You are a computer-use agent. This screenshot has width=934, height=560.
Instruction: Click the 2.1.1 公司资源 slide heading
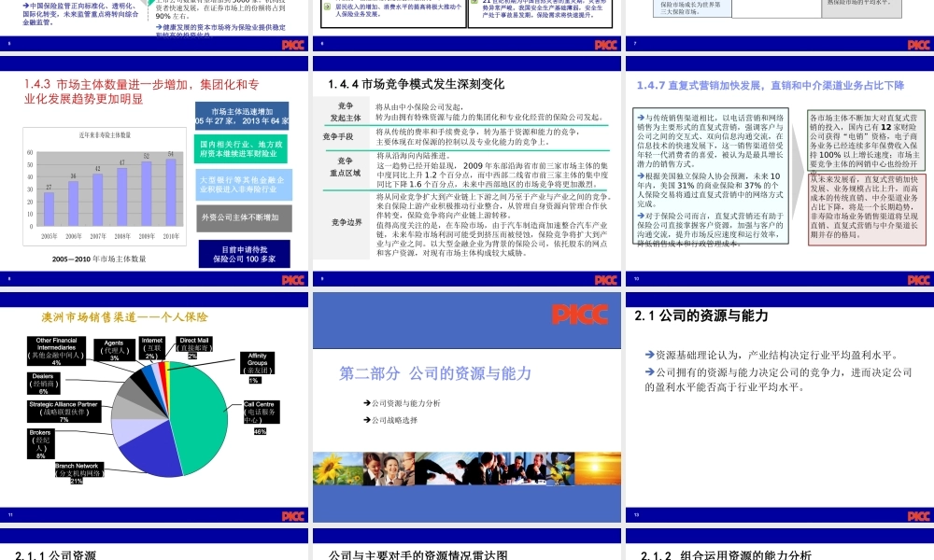coord(55,555)
